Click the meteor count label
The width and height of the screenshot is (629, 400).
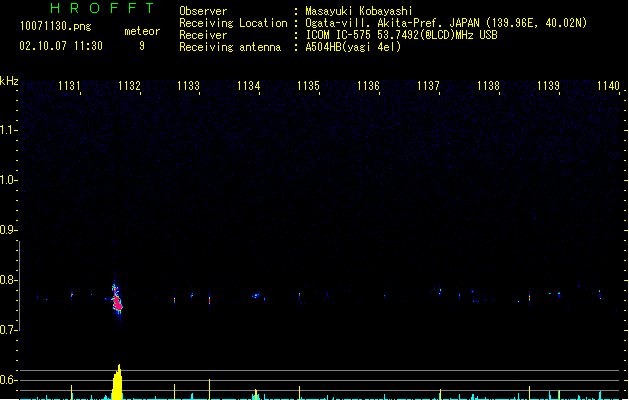pyautogui.click(x=142, y=31)
